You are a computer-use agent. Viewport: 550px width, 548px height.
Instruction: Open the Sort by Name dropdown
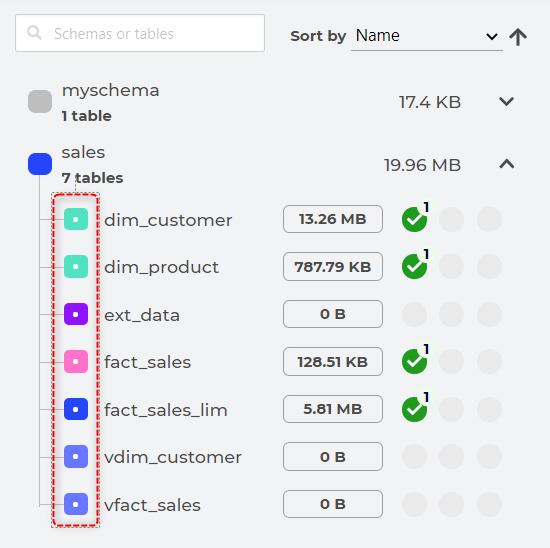pos(427,36)
